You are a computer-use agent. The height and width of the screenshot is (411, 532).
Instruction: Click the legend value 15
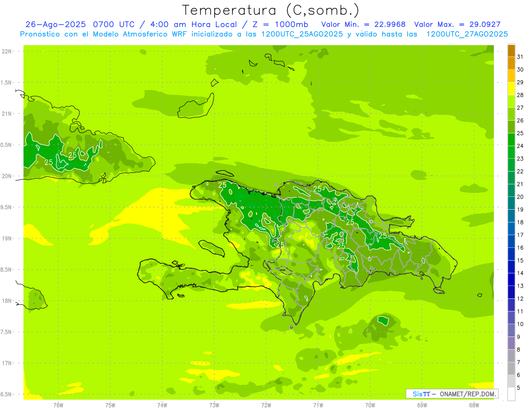[x=520, y=260]
